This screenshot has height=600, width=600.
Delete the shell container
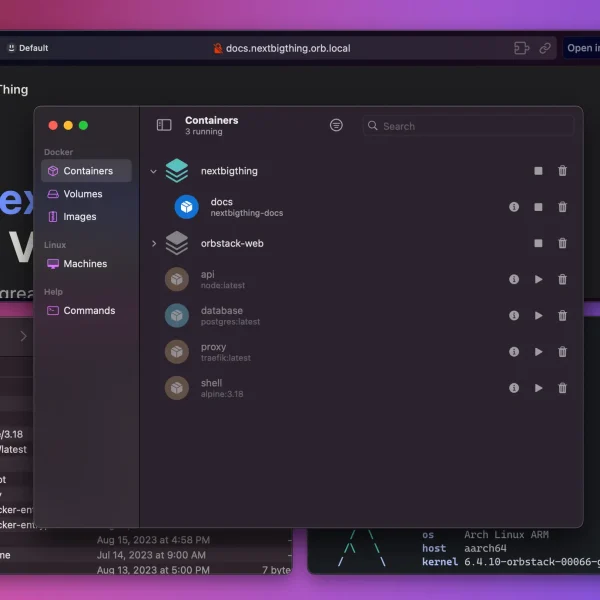tap(562, 388)
